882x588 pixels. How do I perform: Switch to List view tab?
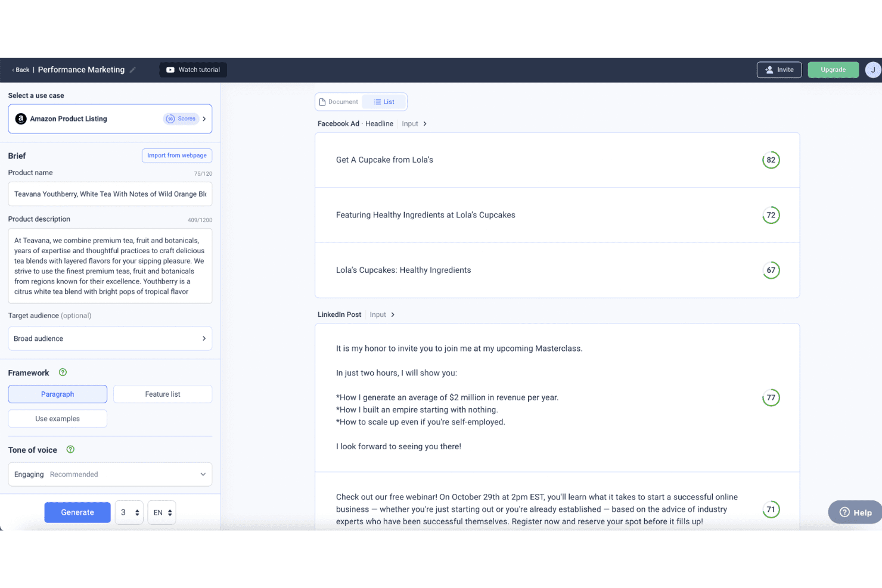[x=384, y=102]
